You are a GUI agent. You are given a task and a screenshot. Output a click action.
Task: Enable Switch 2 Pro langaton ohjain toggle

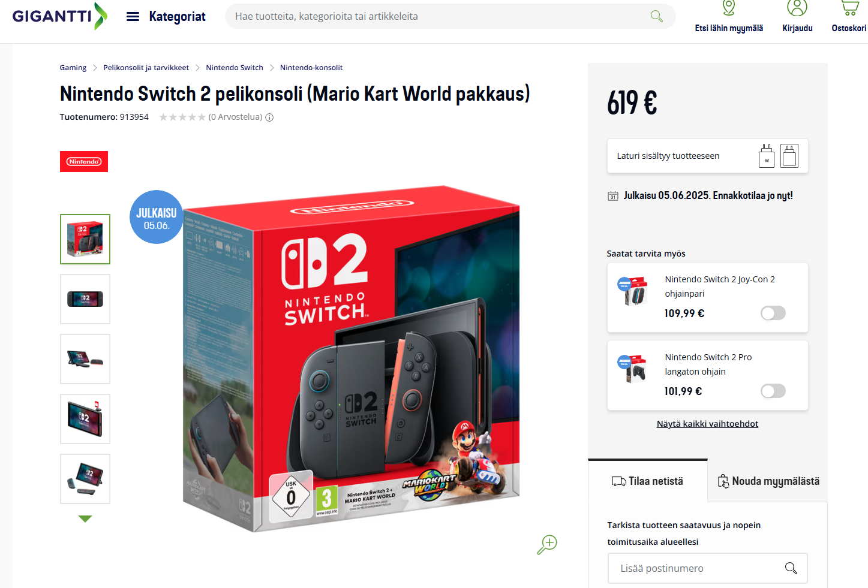pyautogui.click(x=773, y=391)
